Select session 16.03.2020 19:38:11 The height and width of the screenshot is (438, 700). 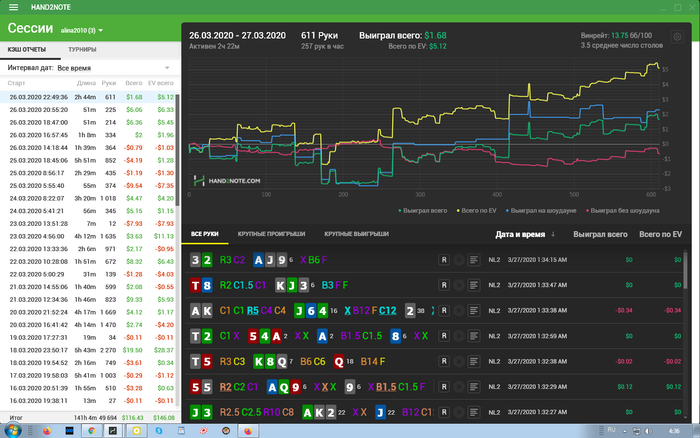point(88,400)
